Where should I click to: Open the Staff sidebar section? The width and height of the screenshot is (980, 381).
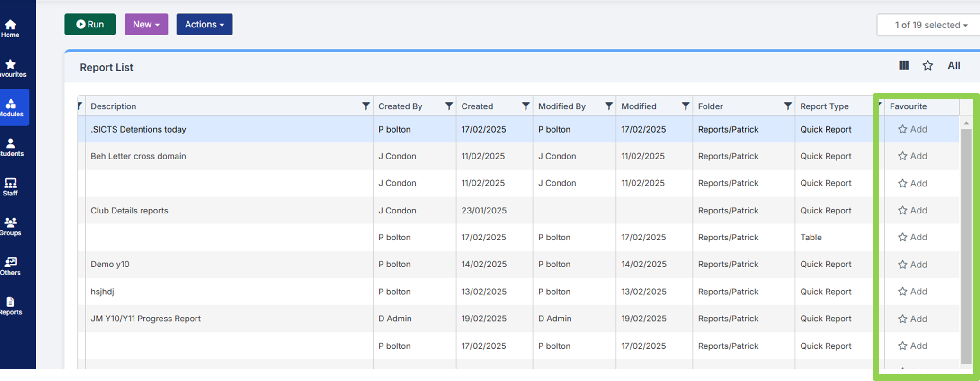pos(10,187)
